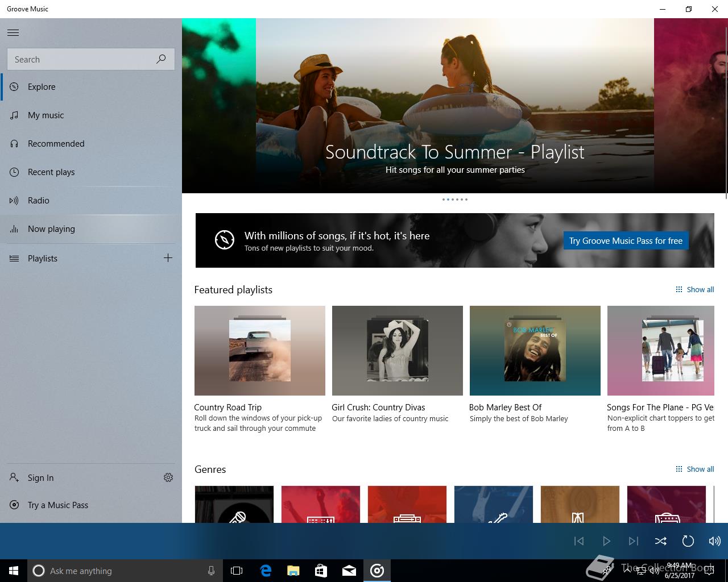Skip to previous track
The width and height of the screenshot is (728, 582).
click(x=579, y=541)
